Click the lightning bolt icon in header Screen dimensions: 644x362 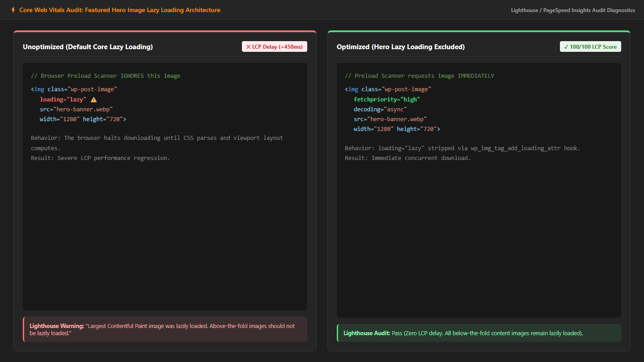pos(13,10)
